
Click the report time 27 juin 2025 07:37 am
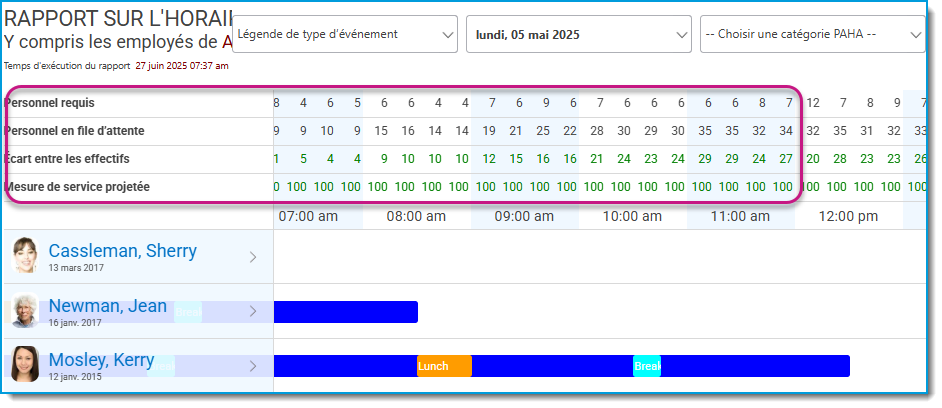pos(182,66)
